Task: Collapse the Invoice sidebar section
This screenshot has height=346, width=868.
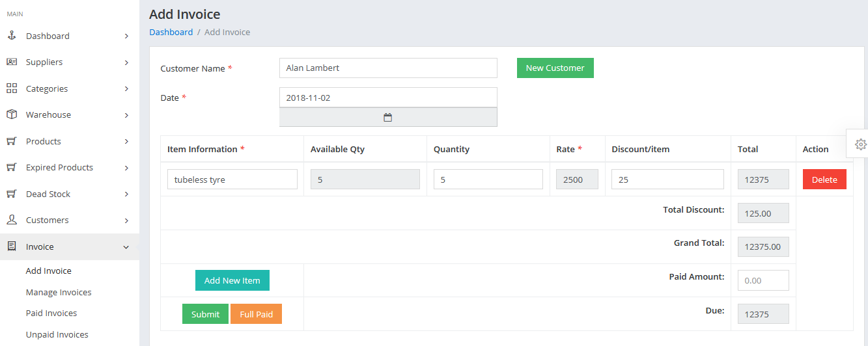Action: pos(126,247)
